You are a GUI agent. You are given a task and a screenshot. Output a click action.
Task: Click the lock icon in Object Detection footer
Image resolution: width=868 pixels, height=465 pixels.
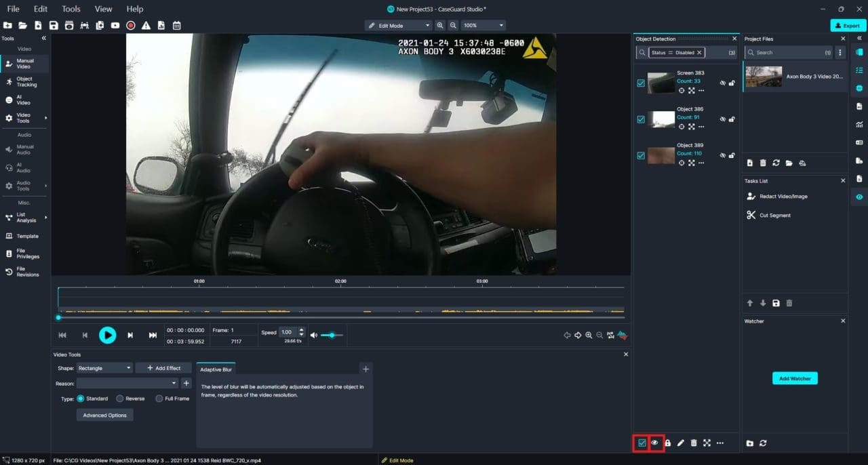668,443
